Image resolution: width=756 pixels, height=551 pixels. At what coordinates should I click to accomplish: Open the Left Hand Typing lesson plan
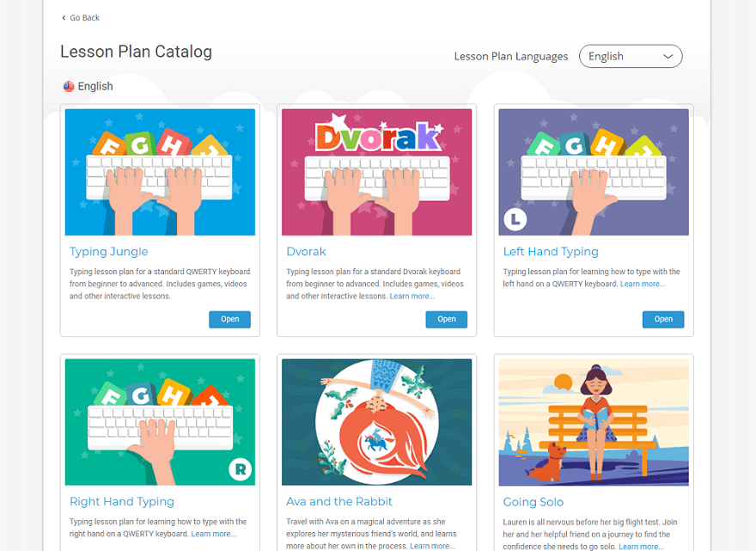[663, 320]
